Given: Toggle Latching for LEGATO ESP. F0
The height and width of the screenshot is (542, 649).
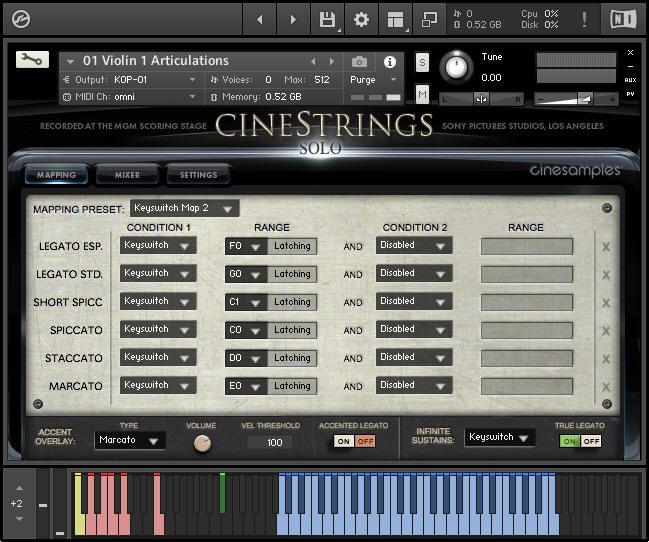Looking at the screenshot, I should click(292, 246).
